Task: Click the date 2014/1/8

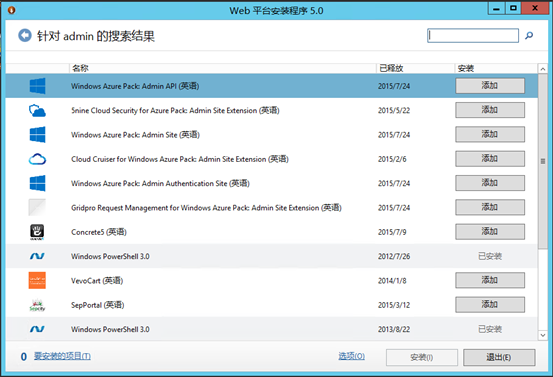Action: point(392,281)
